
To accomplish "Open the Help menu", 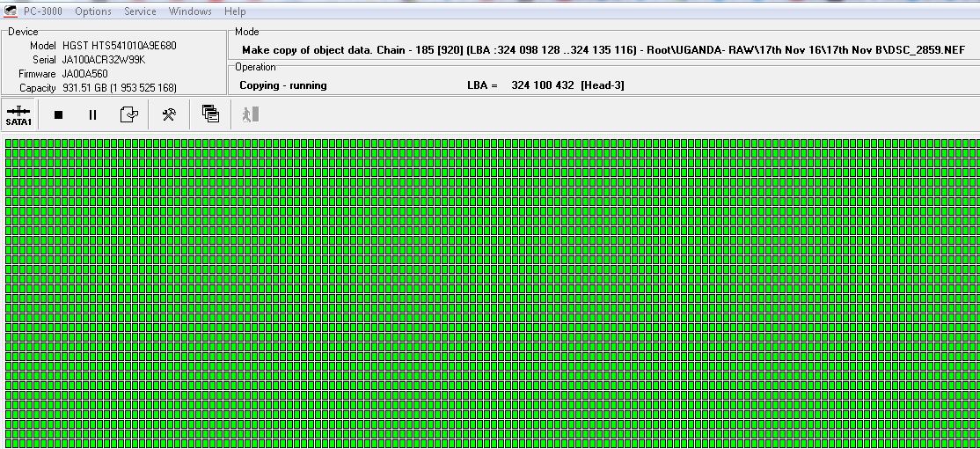I will (x=235, y=11).
